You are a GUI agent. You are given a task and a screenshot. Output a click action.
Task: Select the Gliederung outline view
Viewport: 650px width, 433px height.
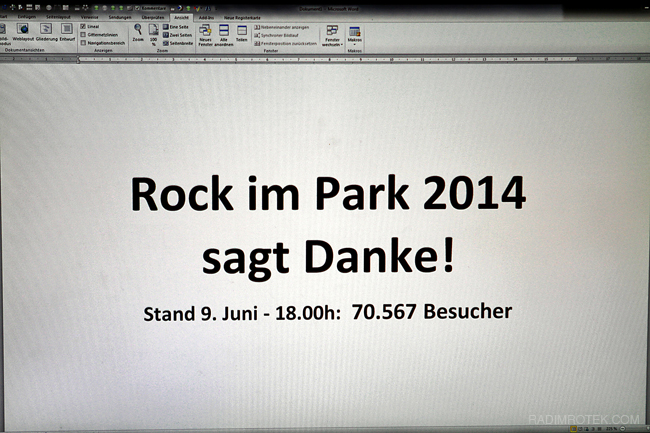tap(46, 33)
